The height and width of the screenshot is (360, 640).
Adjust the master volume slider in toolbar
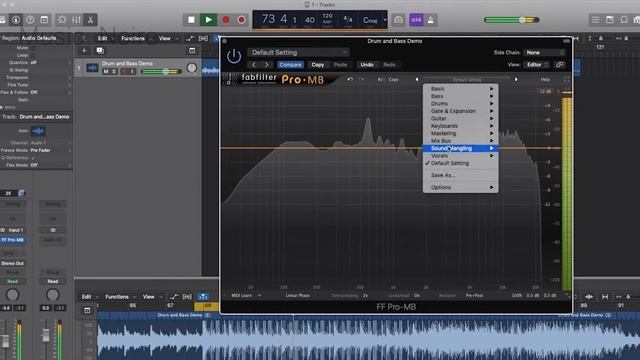(511, 20)
